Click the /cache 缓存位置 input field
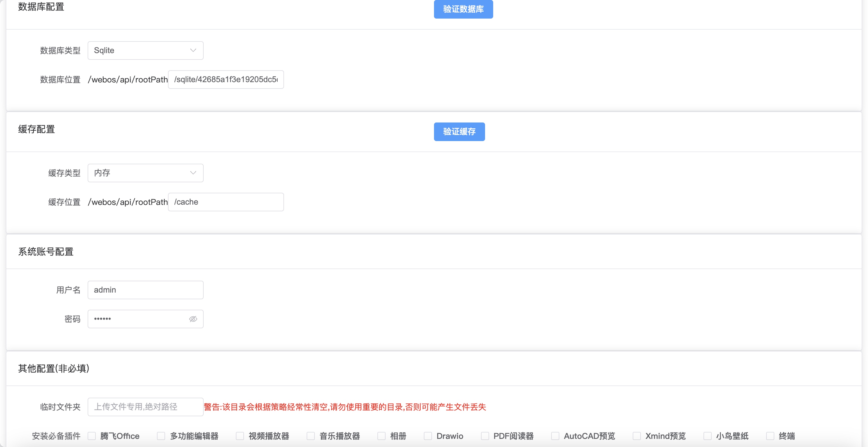This screenshot has height=447, width=868. (225, 202)
